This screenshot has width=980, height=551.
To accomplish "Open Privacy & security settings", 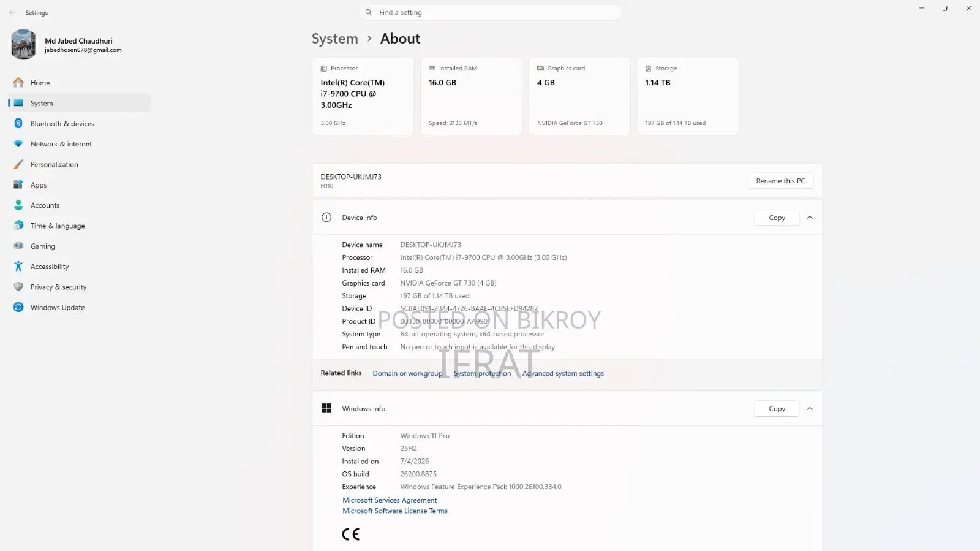I will pos(80,287).
